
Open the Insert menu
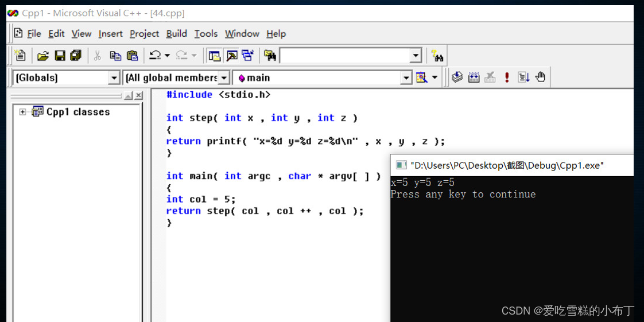click(x=110, y=34)
